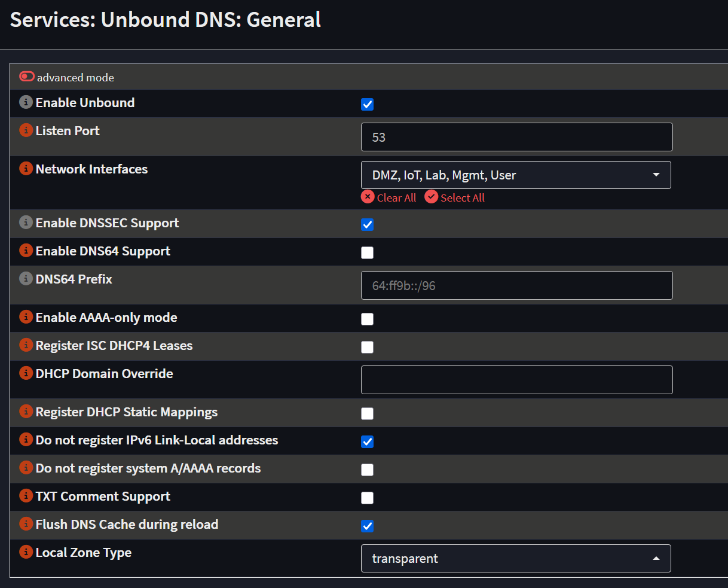Show info for DNS64 Prefix
The width and height of the screenshot is (728, 588).
coord(25,278)
